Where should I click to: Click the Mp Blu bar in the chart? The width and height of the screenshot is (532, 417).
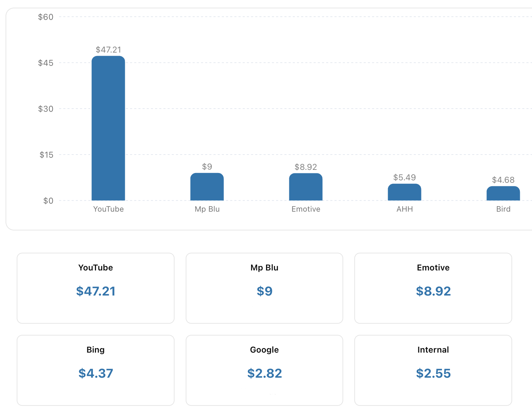point(207,187)
